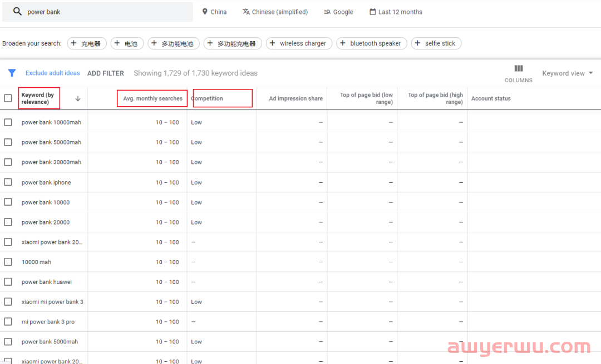Tick the power bank 30000mah checkbox

[8, 162]
